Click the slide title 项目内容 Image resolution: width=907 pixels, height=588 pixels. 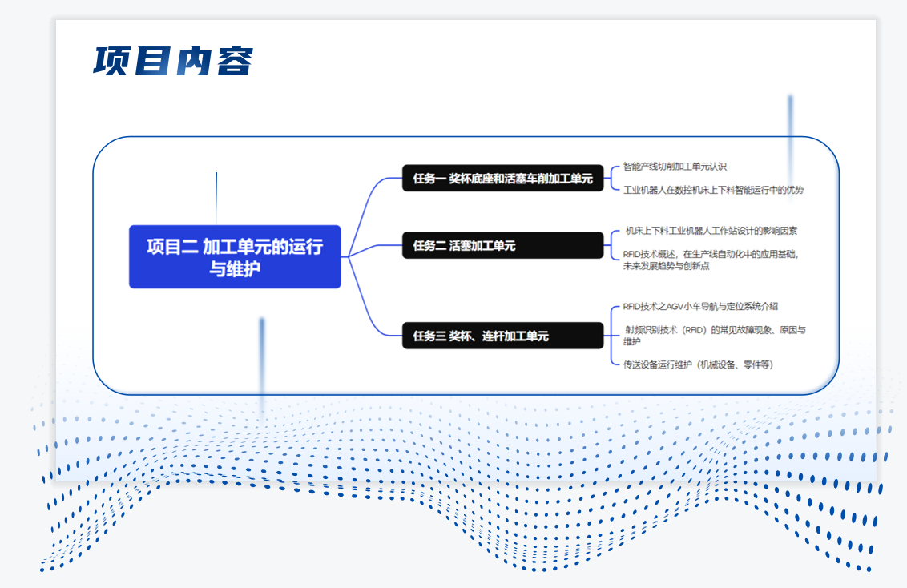(x=173, y=61)
